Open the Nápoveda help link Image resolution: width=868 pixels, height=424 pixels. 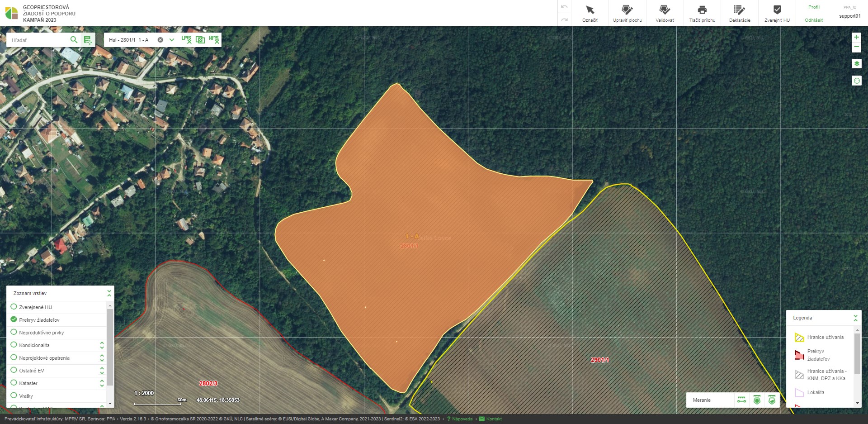click(462, 419)
